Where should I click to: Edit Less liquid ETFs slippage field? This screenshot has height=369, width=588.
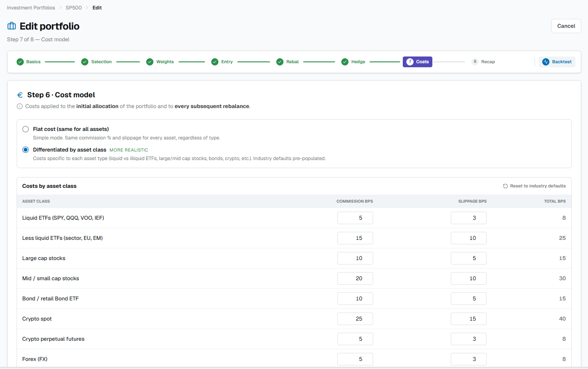[x=469, y=238]
